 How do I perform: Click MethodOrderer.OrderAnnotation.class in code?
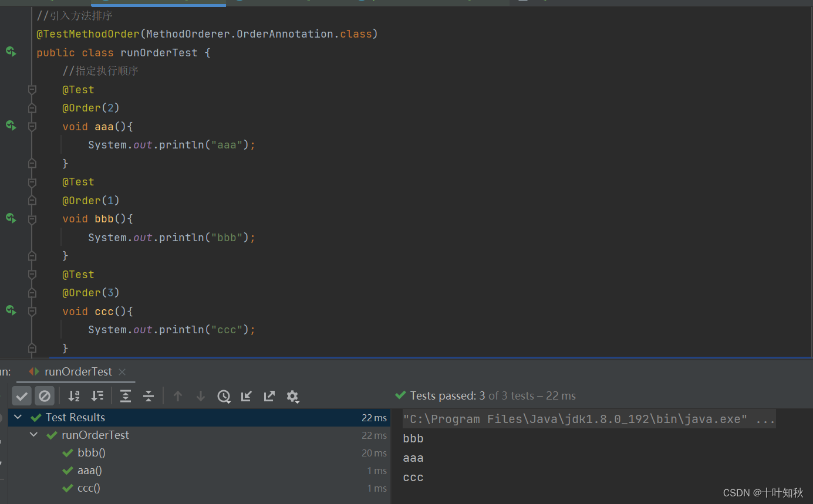pyautogui.click(x=259, y=34)
